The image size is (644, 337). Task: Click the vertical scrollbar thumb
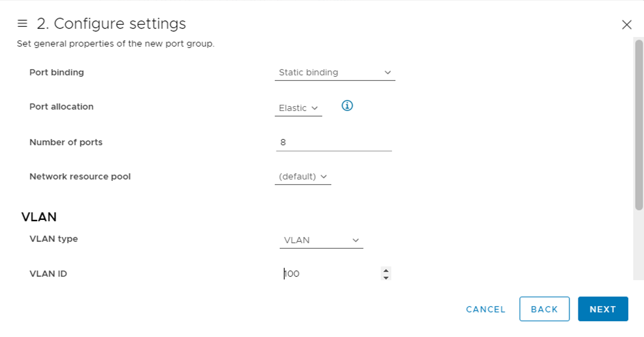coord(639,123)
